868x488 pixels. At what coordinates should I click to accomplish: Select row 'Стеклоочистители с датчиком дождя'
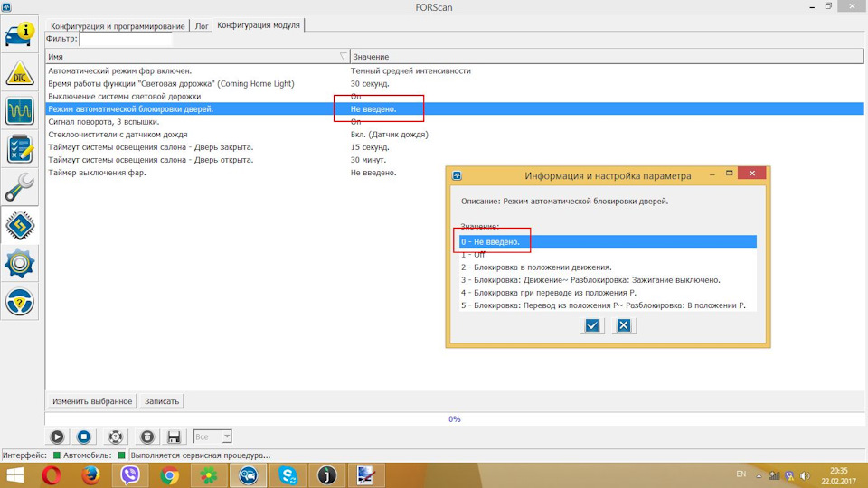(455, 135)
